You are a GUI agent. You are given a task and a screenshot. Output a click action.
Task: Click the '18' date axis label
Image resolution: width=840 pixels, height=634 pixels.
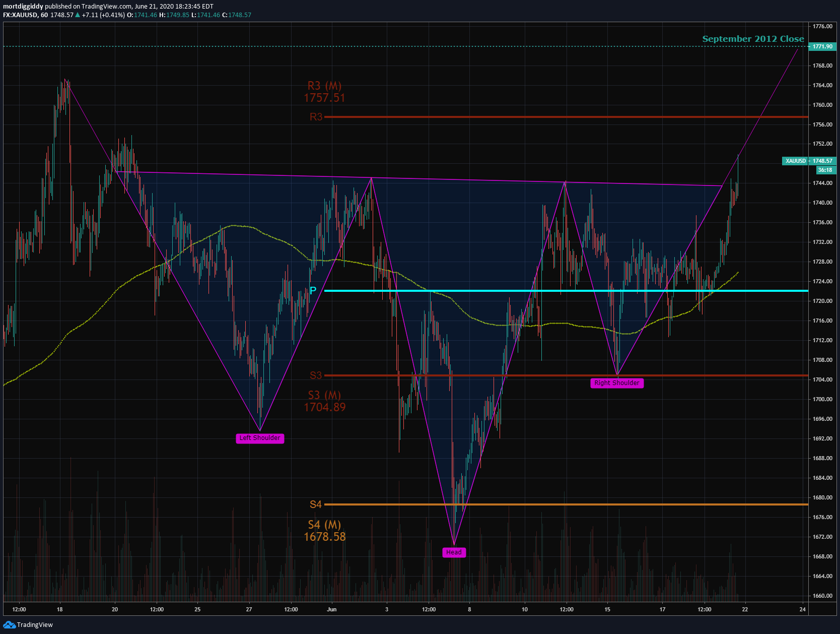coord(59,609)
